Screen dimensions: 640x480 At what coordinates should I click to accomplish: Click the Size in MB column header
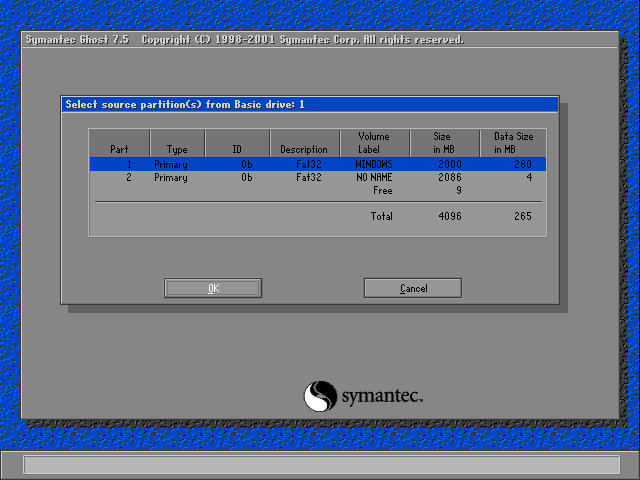(x=444, y=143)
